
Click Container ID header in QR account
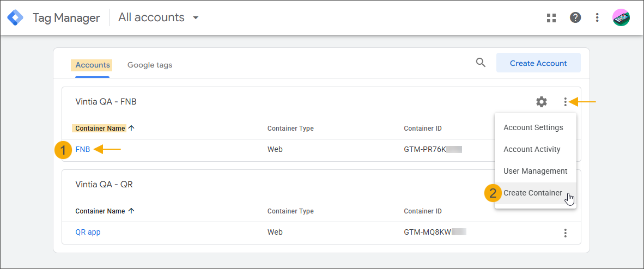point(423,211)
